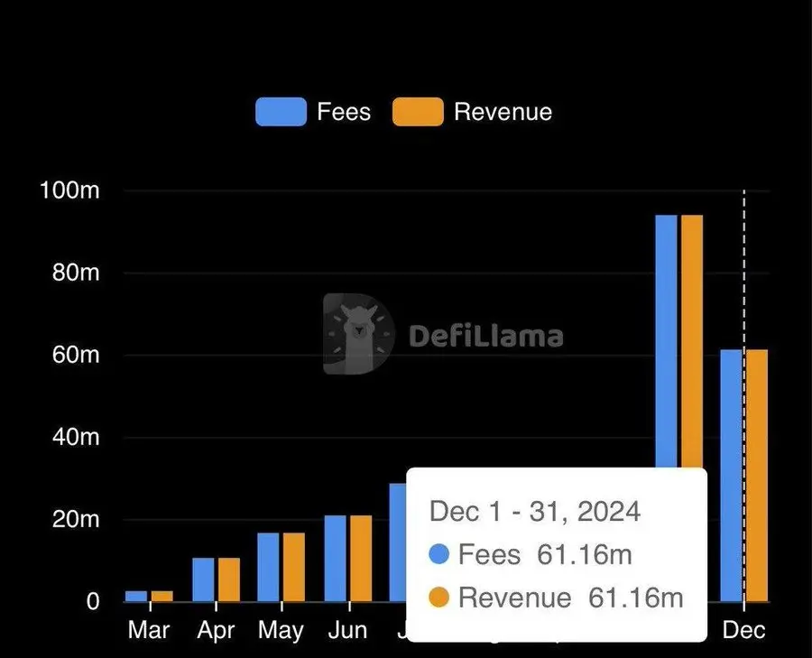Click the orange Revenue bar for June

point(361,558)
